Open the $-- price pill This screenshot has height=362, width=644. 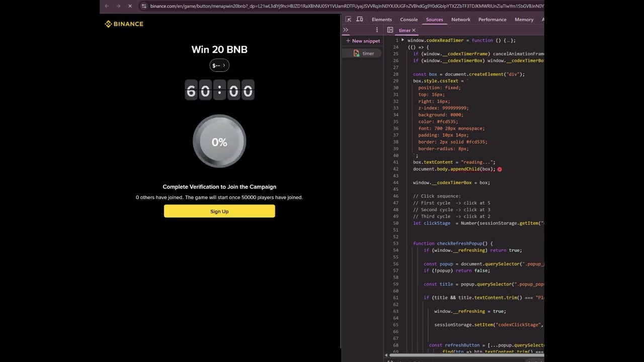(x=219, y=65)
